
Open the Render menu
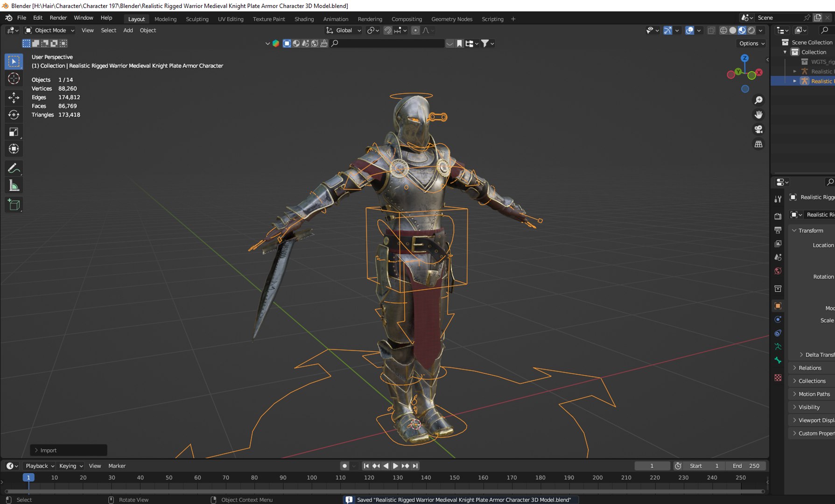point(58,18)
